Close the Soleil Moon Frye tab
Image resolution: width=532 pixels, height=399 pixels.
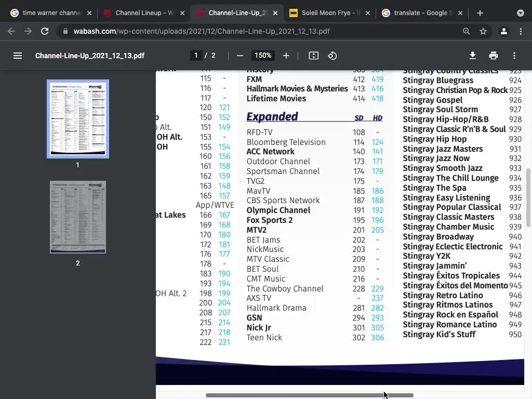[x=368, y=13]
